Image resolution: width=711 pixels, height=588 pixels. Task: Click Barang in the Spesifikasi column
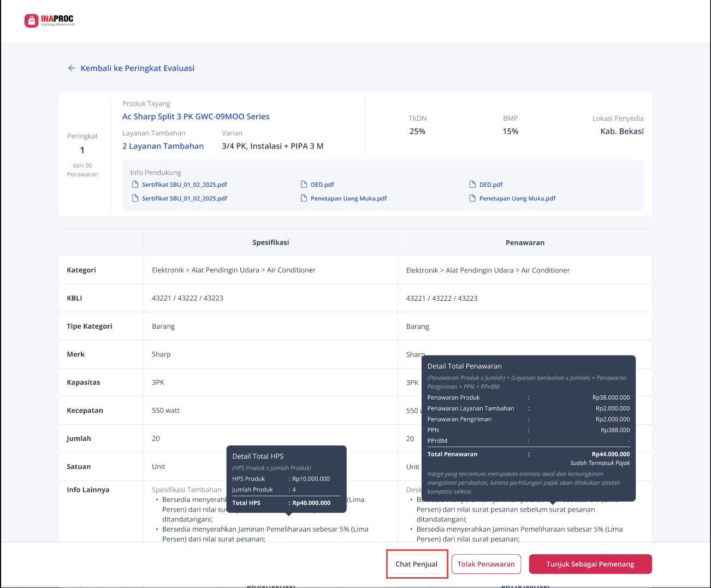click(163, 326)
